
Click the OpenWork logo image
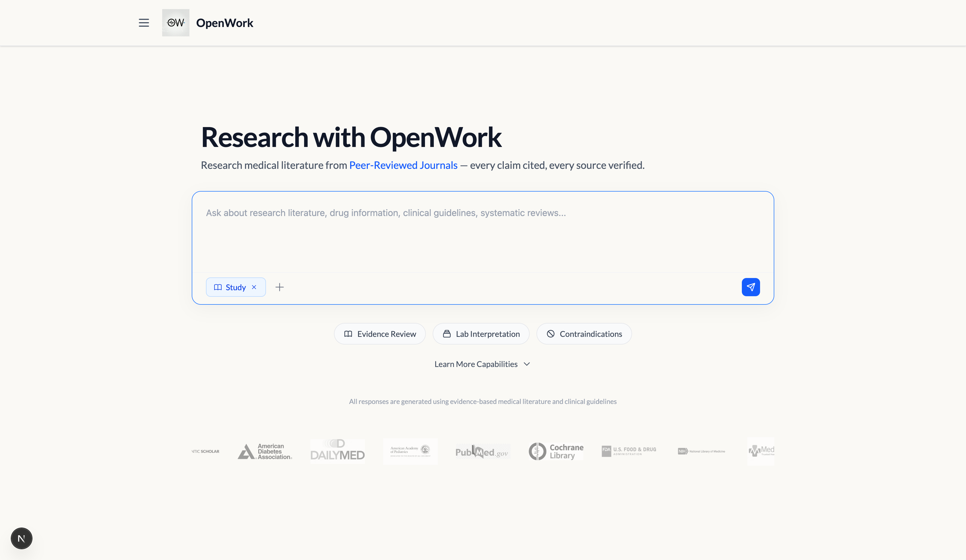pos(176,23)
